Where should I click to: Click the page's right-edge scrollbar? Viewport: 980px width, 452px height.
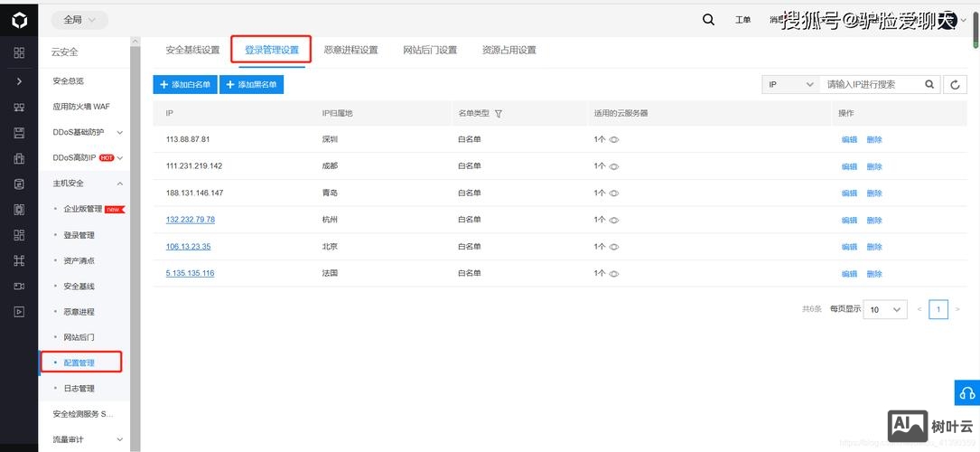[975, 30]
